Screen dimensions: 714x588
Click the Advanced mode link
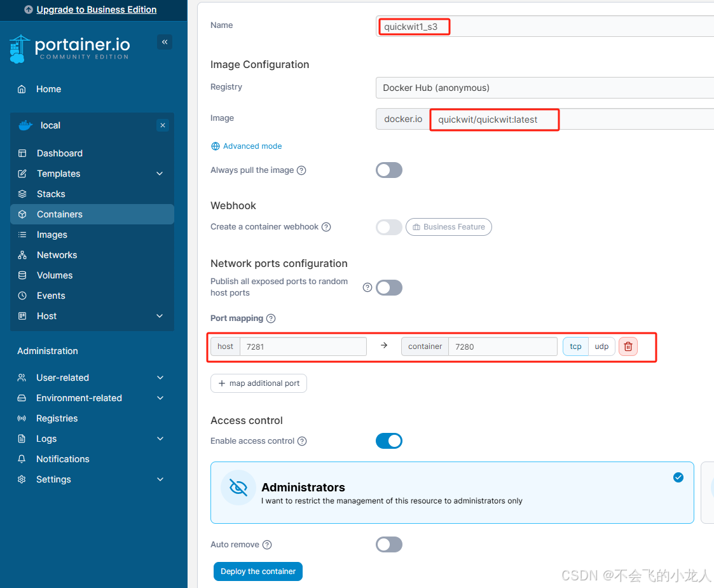click(246, 146)
